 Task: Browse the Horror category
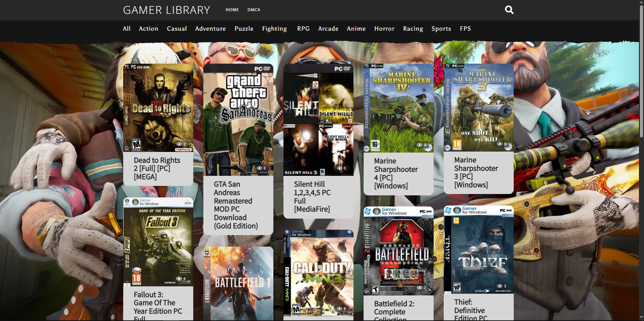384,29
